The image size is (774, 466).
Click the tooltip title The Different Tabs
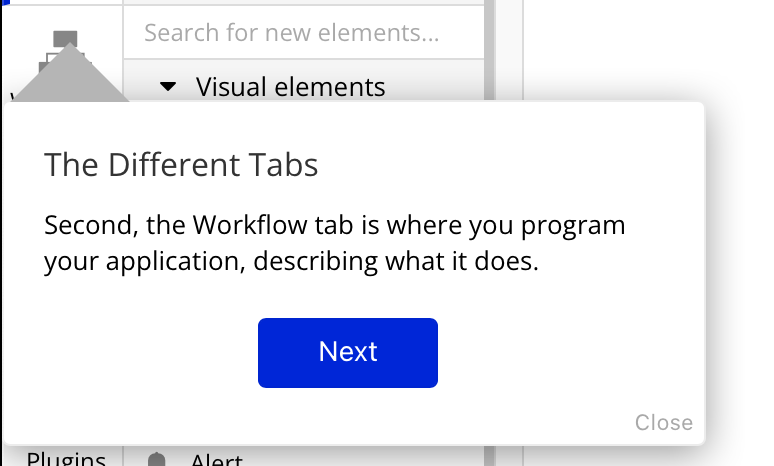pos(181,164)
